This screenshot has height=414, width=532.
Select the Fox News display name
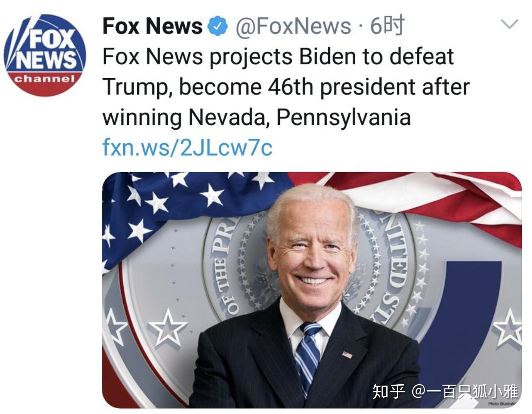tap(153, 26)
